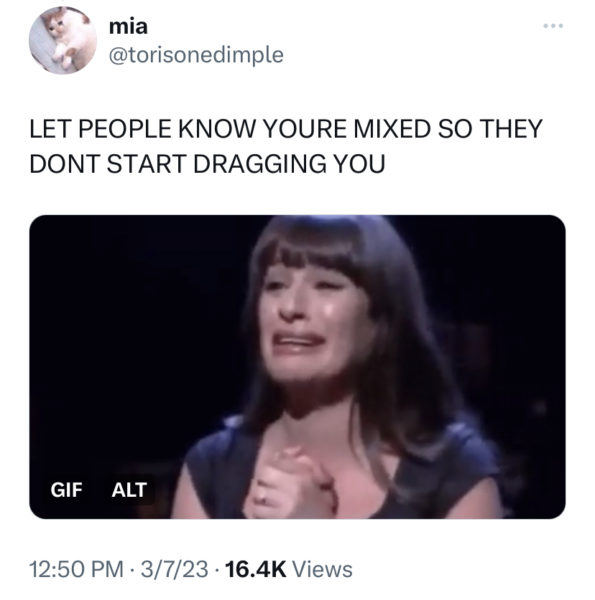Click tweet line starting LET PEOPLE KNOW
The image size is (595, 600).
click(x=286, y=128)
